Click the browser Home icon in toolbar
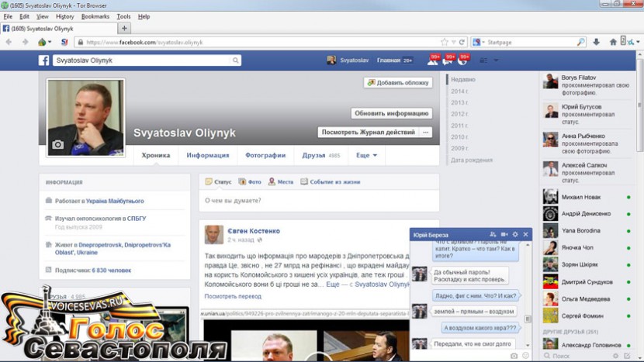This screenshot has width=644, height=362. click(612, 42)
